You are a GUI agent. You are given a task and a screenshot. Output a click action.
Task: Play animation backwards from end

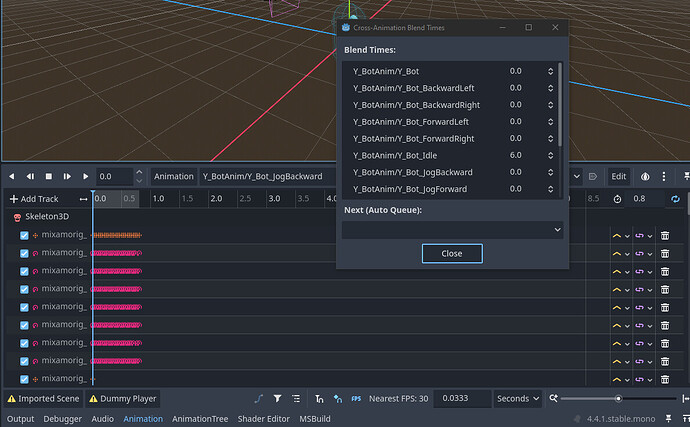point(30,177)
